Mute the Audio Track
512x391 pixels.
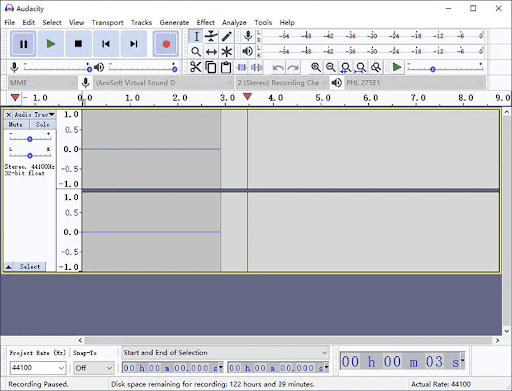pos(16,124)
